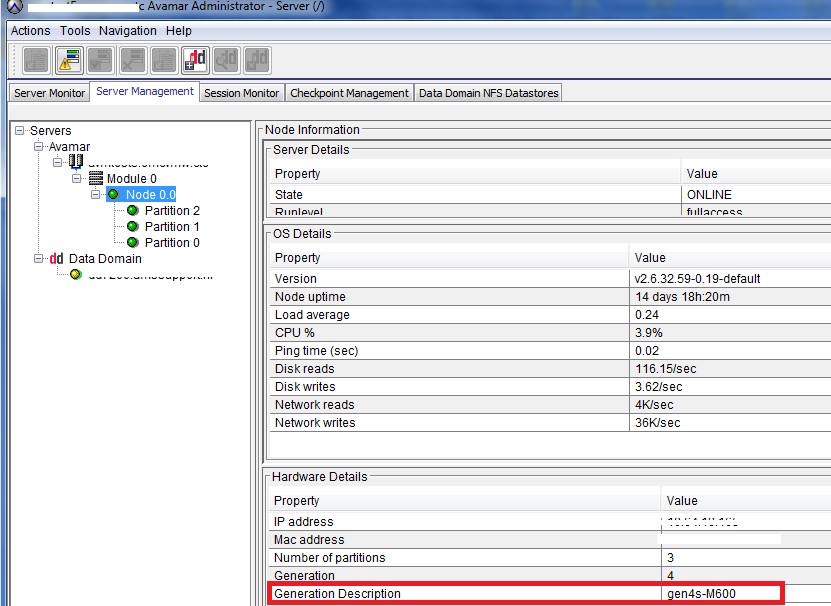Click the Property header in Server Details

point(297,174)
